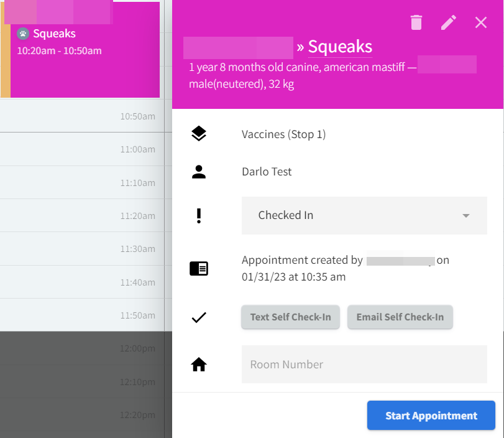Select the 11:30am calendar time slot
The image size is (504, 438).
click(82, 248)
